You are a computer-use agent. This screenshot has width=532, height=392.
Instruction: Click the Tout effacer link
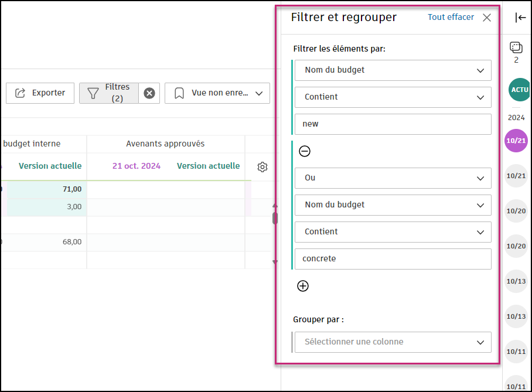pos(451,17)
